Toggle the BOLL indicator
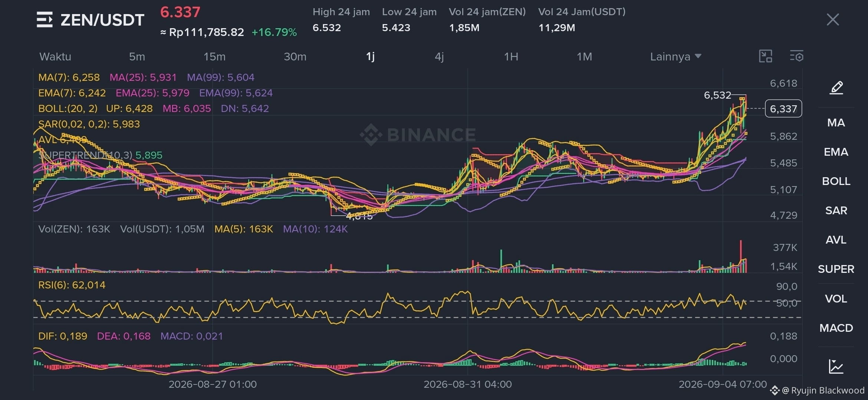Image resolution: width=868 pixels, height=400 pixels. pyautogui.click(x=836, y=181)
